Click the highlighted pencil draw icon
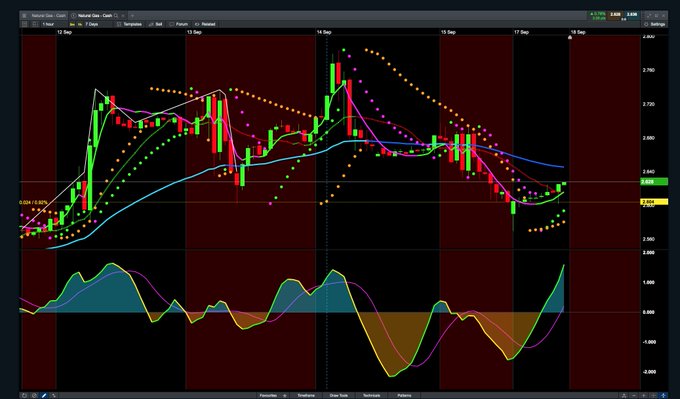Image resolution: width=680 pixels, height=399 pixels. coord(44,396)
